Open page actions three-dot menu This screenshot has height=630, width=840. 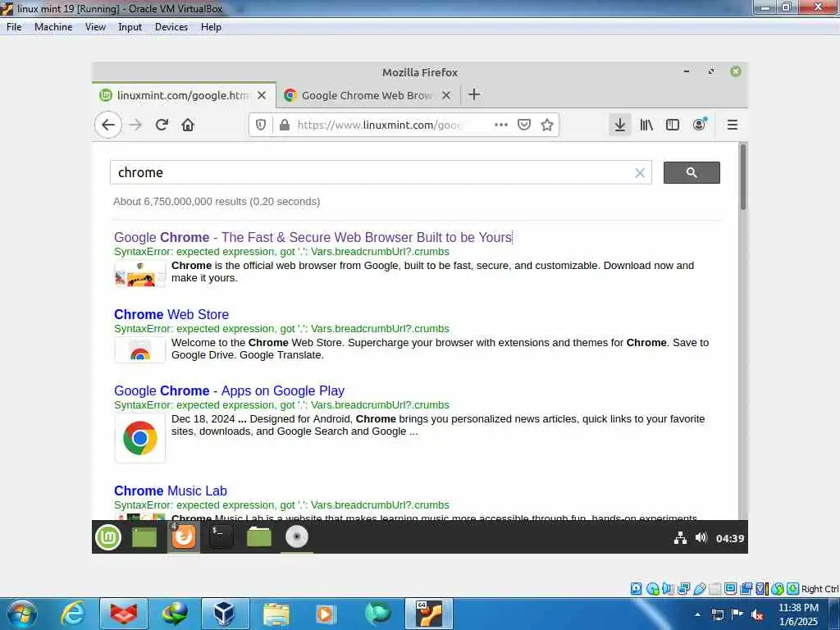click(x=501, y=125)
